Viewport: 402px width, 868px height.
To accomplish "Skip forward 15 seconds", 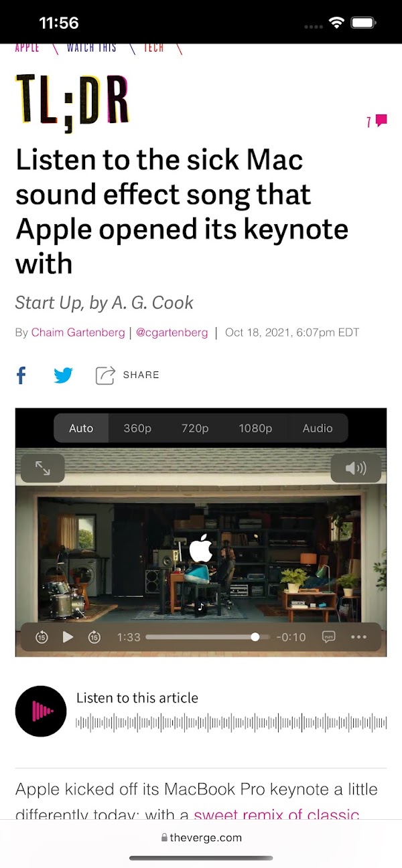I will point(94,637).
